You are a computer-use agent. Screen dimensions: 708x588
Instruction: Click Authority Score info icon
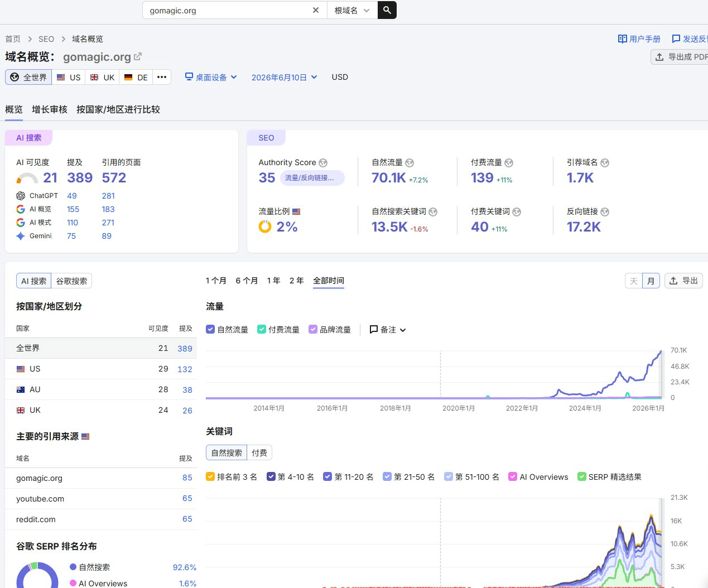click(323, 163)
